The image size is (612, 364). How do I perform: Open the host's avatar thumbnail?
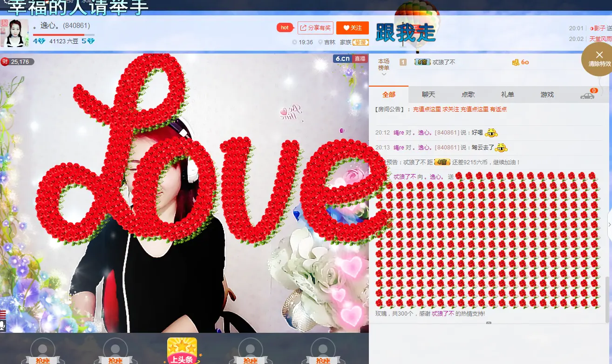(14, 33)
